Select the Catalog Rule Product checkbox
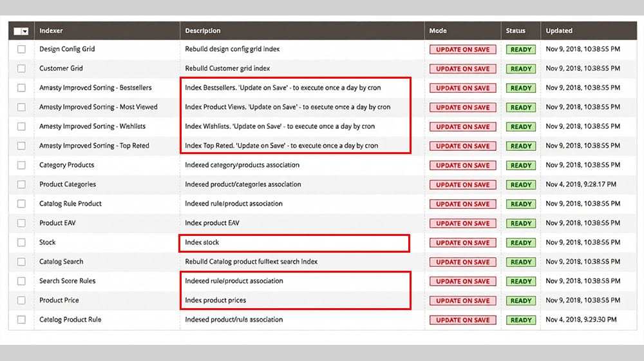 click(21, 204)
